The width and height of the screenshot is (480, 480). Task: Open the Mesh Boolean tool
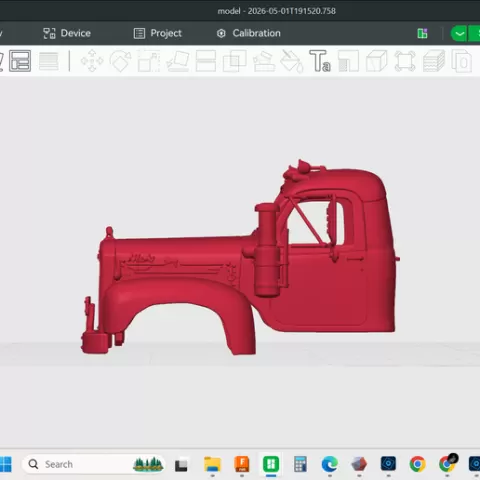pyautogui.click(x=234, y=61)
